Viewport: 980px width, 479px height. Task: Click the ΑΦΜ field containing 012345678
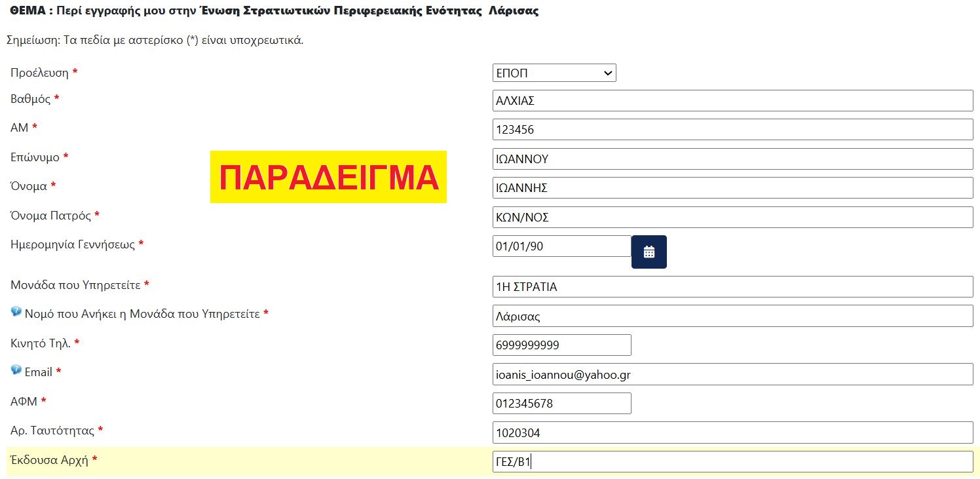click(561, 403)
